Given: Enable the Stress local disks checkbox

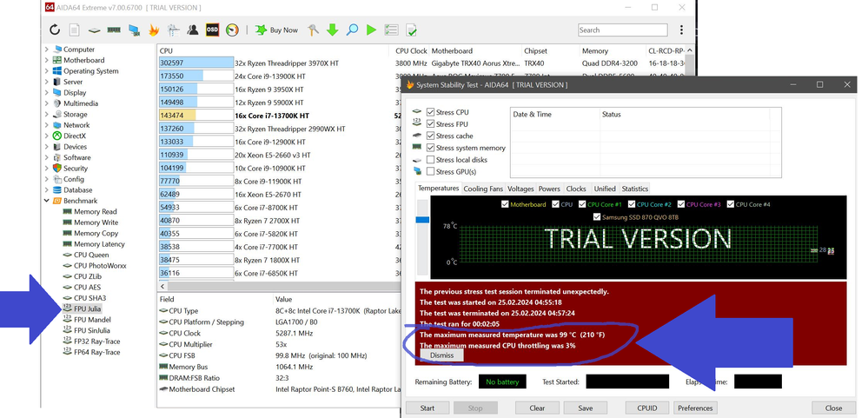Looking at the screenshot, I should pyautogui.click(x=430, y=159).
